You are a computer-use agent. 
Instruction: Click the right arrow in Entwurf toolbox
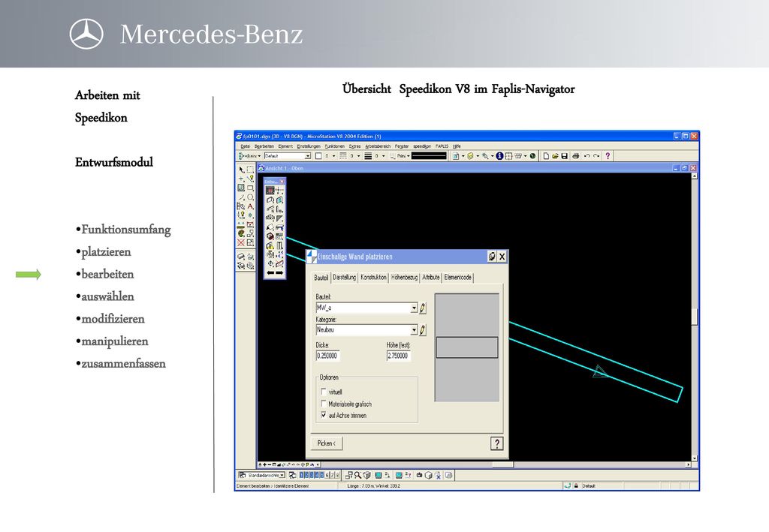(x=279, y=272)
